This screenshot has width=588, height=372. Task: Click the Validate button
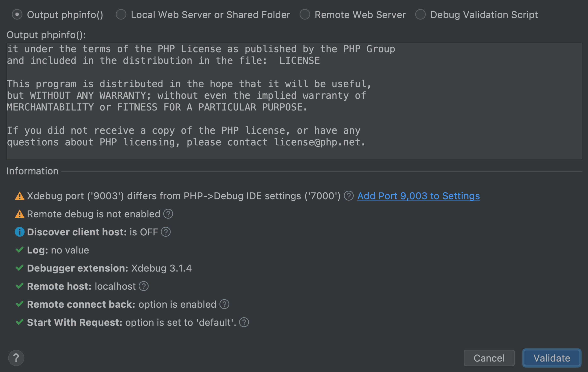(x=552, y=358)
